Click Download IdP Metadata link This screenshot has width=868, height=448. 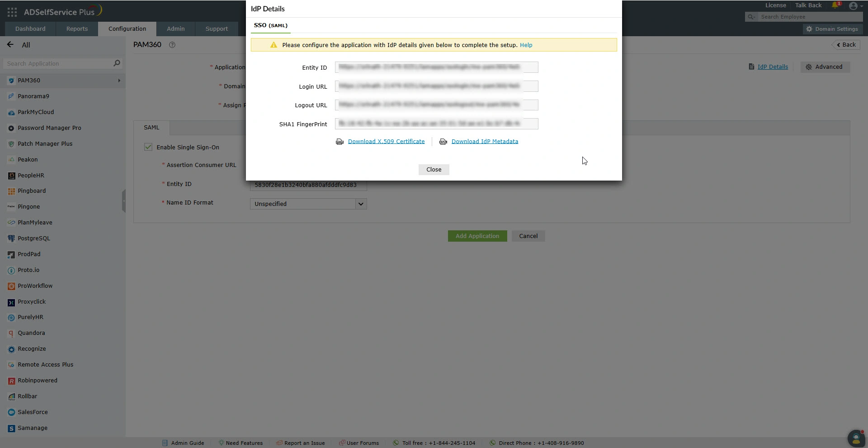click(x=485, y=142)
